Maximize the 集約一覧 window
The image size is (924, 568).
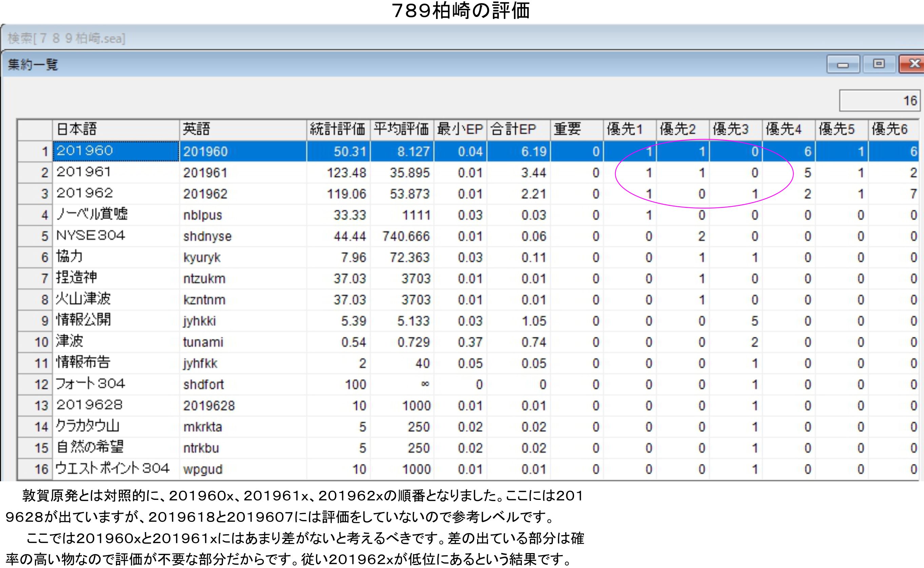coord(879,64)
